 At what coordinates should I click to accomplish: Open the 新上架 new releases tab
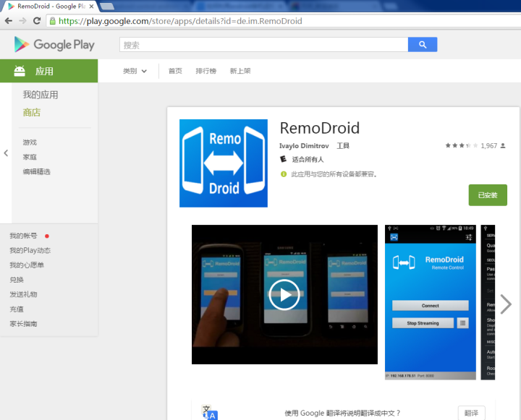point(240,71)
